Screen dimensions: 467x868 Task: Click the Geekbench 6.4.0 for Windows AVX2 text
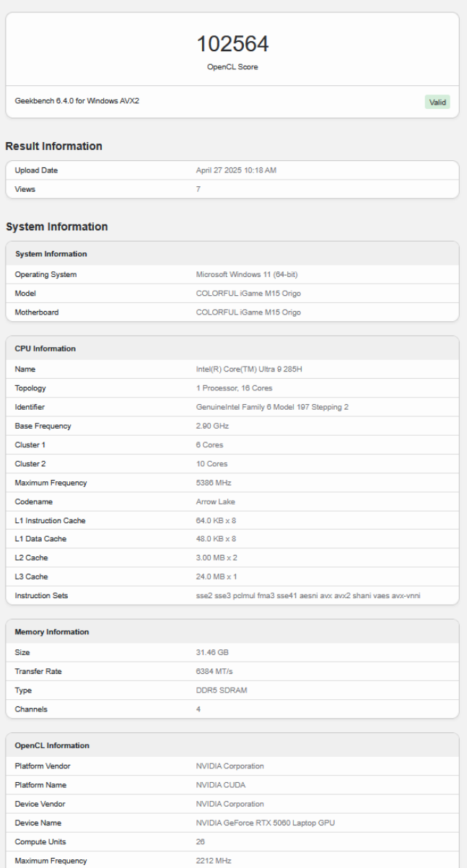point(77,101)
